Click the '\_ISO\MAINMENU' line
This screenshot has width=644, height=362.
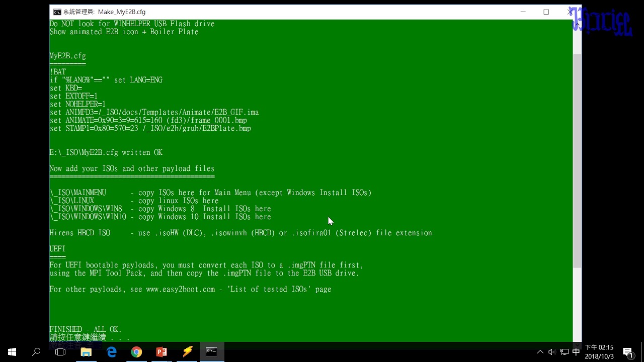(x=210, y=193)
